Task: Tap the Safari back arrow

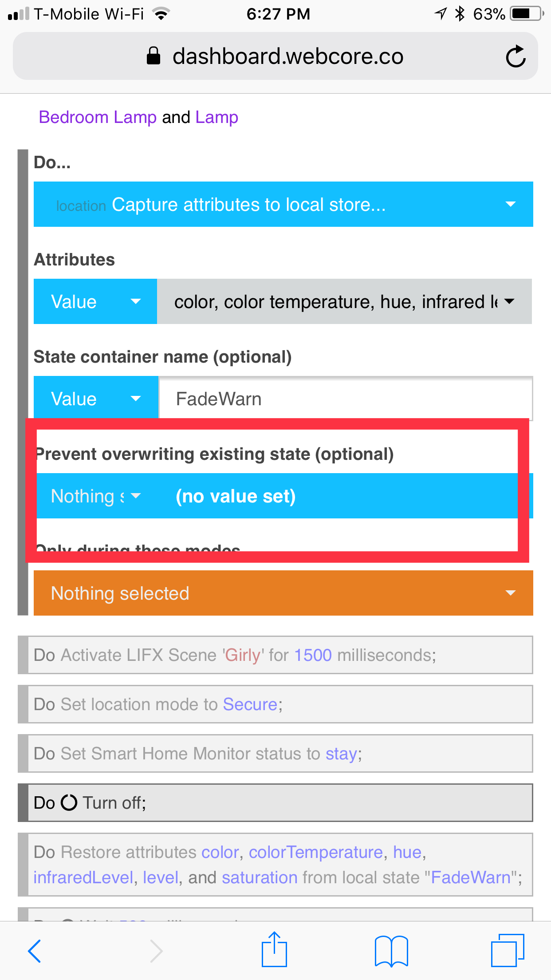Action: (x=34, y=951)
